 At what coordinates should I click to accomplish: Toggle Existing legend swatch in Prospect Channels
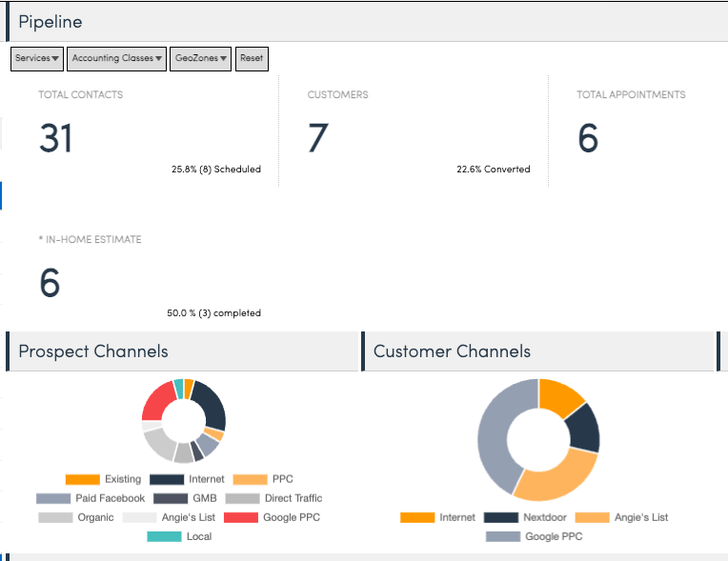83,479
